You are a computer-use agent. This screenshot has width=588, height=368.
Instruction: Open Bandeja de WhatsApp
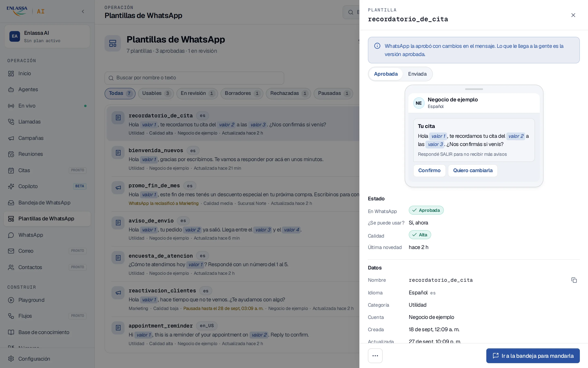(47, 203)
